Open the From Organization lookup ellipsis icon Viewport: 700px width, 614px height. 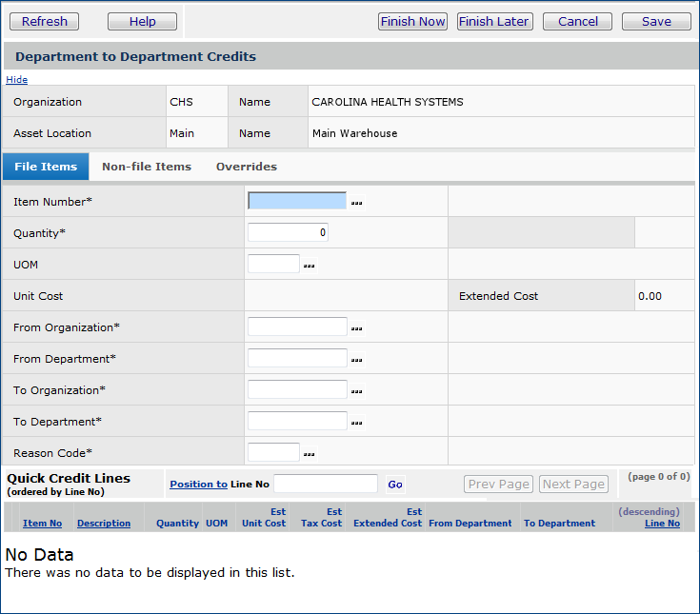pos(357,328)
